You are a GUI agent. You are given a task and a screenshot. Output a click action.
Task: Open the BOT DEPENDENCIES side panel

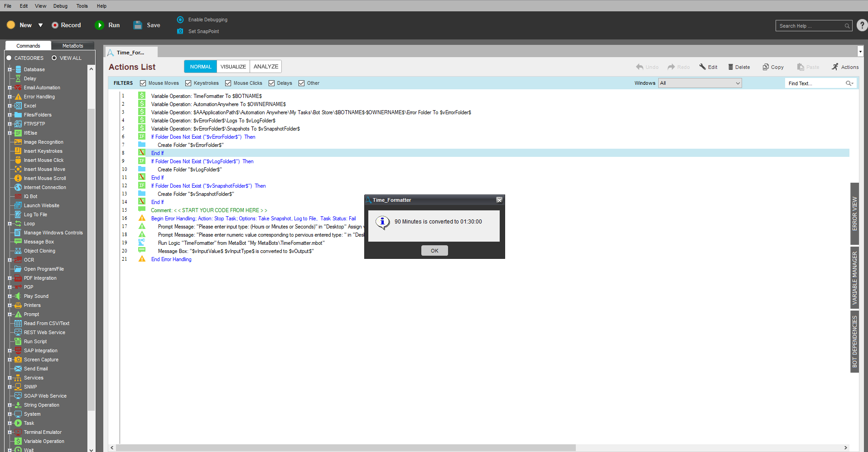click(854, 341)
